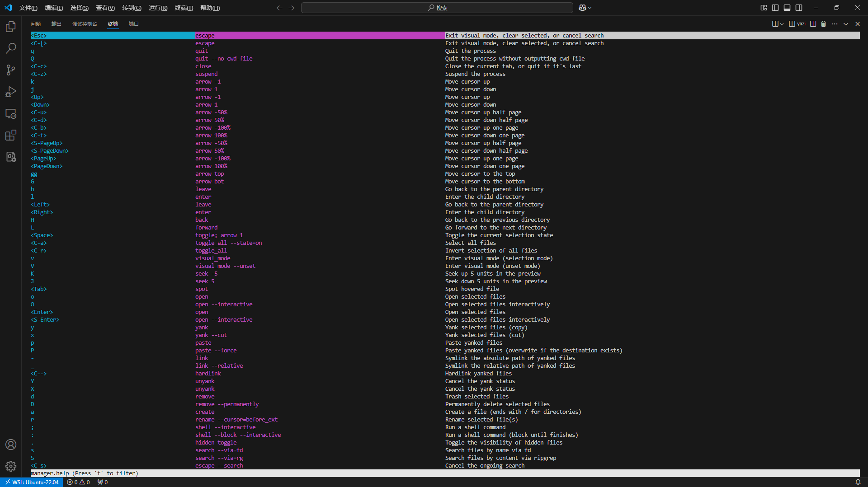Go back with the left arrow
The image size is (868, 487).
(x=279, y=8)
